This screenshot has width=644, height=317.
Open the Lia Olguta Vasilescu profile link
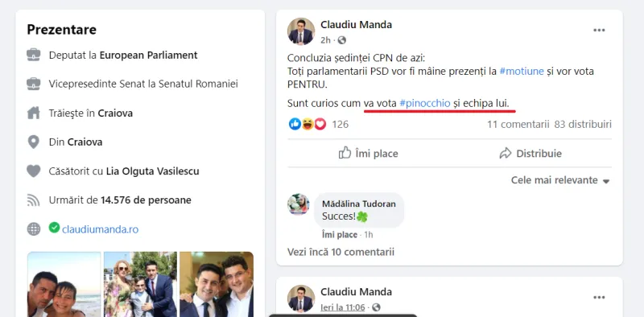pos(153,171)
